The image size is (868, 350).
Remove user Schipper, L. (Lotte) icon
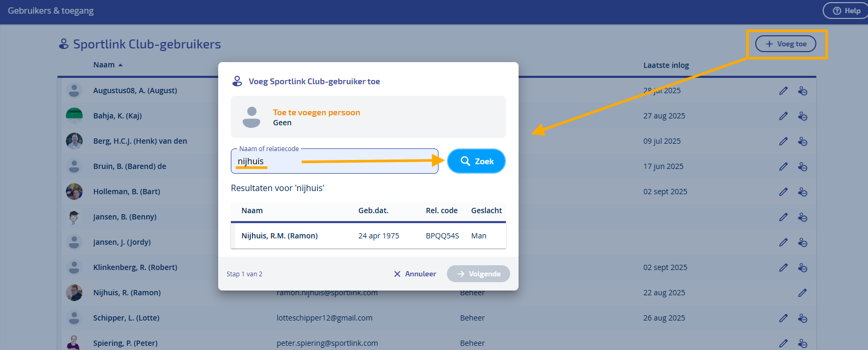[803, 318]
